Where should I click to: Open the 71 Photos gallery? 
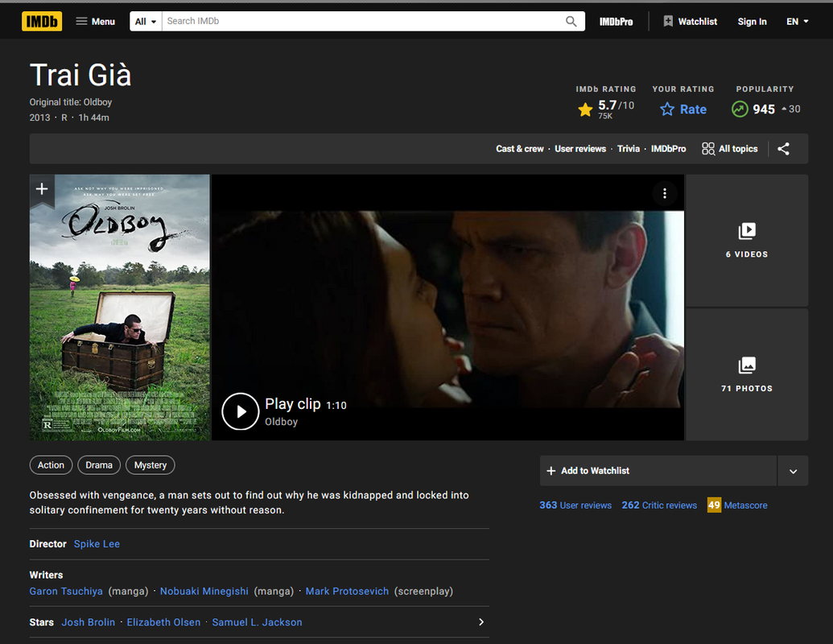(x=747, y=374)
